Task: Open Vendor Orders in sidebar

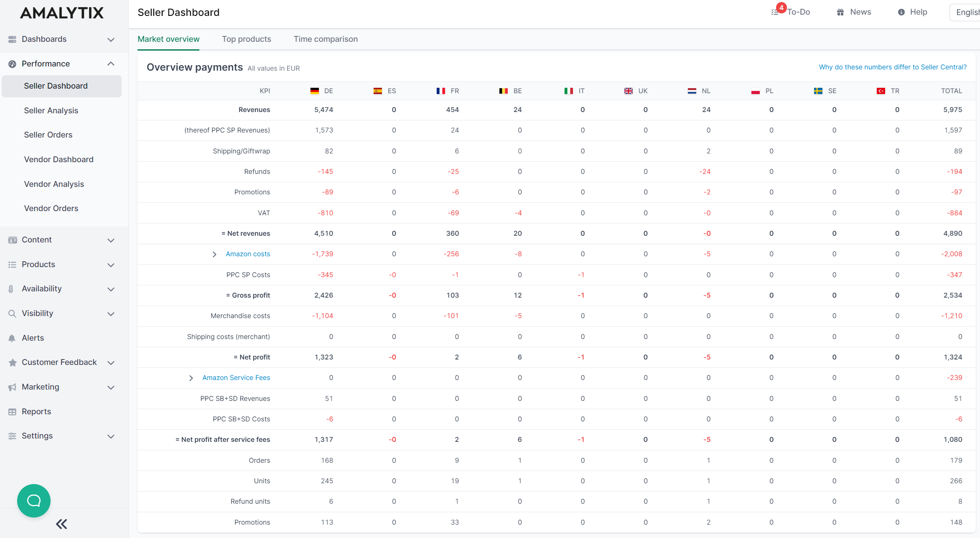Action: [x=51, y=208]
